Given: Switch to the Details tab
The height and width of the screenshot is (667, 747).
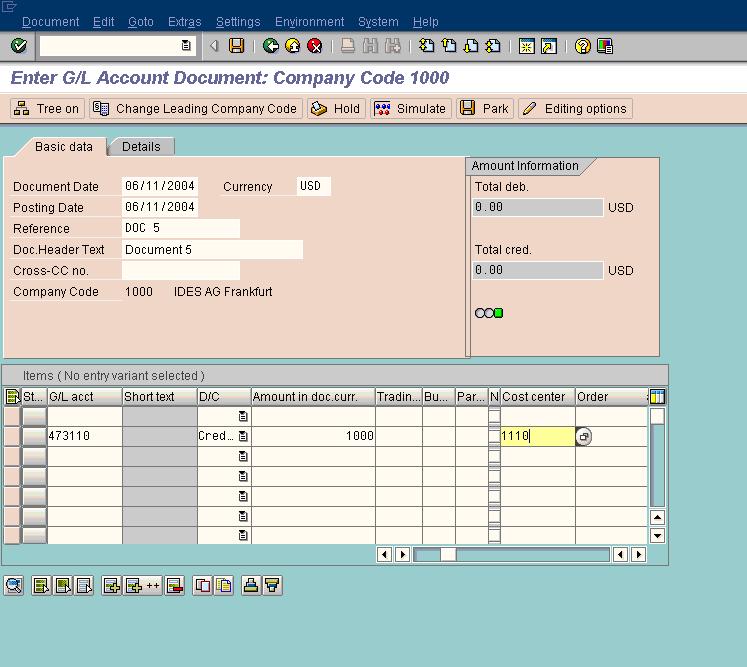Looking at the screenshot, I should [141, 146].
